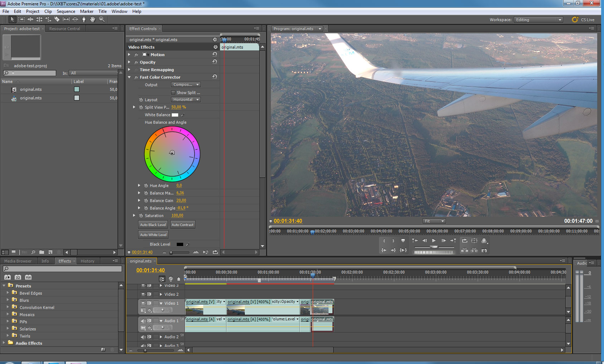Enable the Show Split View checkbox
Screen dimensions: 604x364
coord(174,93)
